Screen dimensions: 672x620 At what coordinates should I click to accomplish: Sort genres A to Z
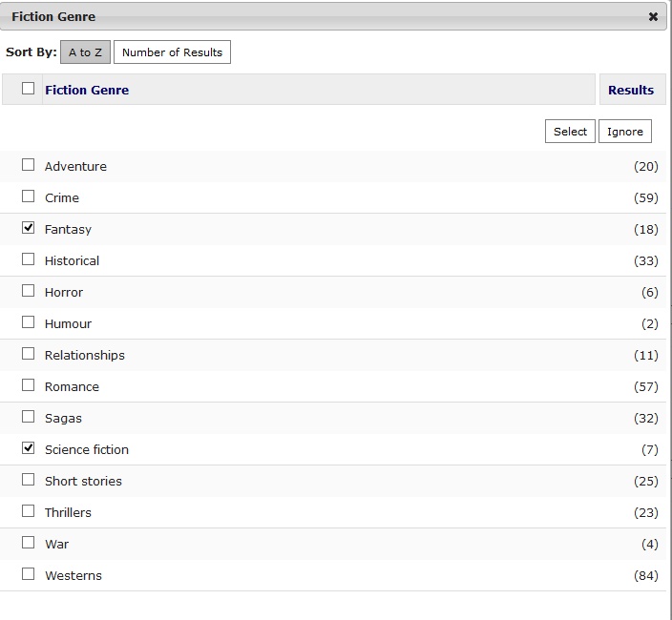pos(85,52)
